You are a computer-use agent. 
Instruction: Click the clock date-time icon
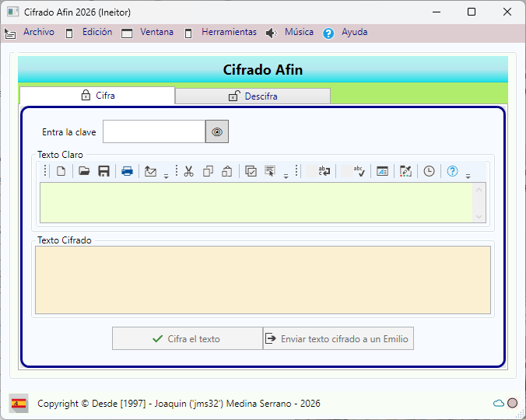pyautogui.click(x=429, y=171)
